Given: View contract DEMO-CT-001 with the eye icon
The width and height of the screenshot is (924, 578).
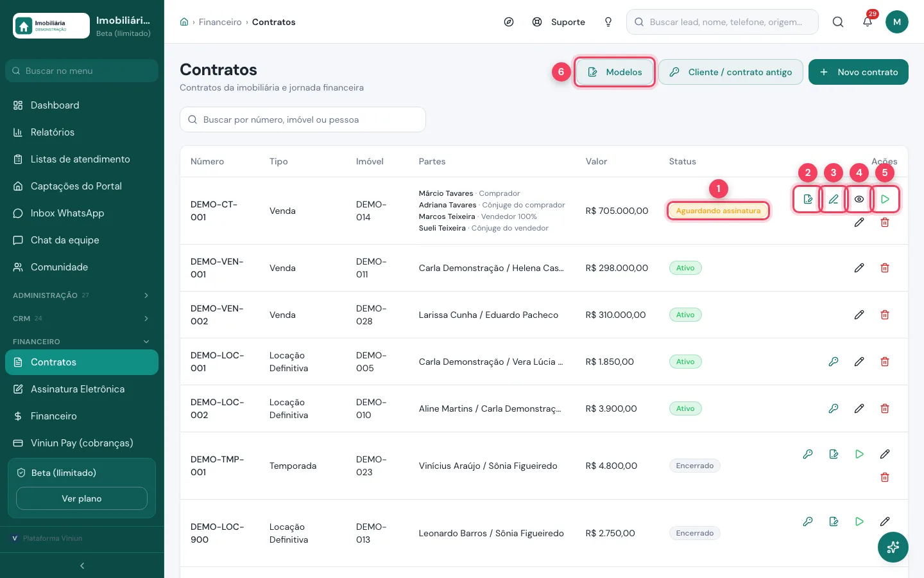Looking at the screenshot, I should (859, 199).
